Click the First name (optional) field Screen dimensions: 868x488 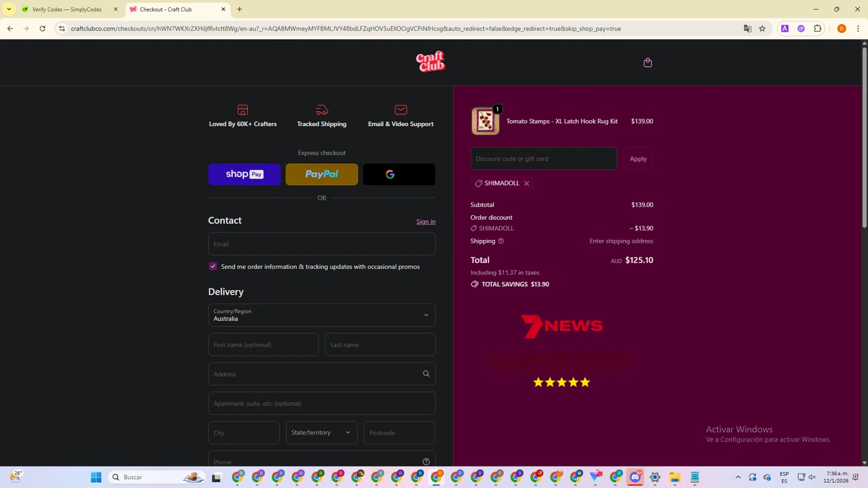coord(263,345)
